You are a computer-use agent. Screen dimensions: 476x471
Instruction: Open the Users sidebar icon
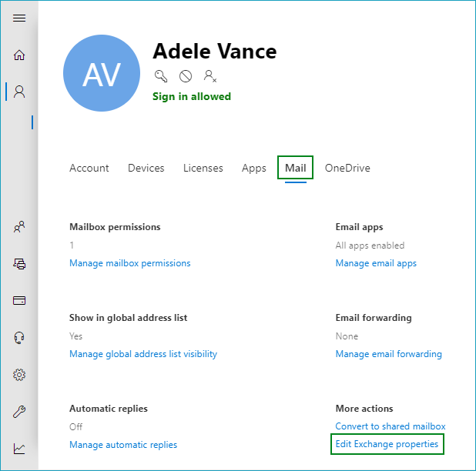point(19,92)
